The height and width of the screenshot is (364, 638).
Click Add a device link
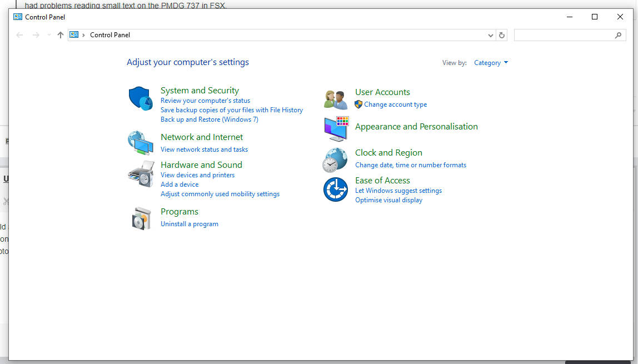tap(180, 185)
